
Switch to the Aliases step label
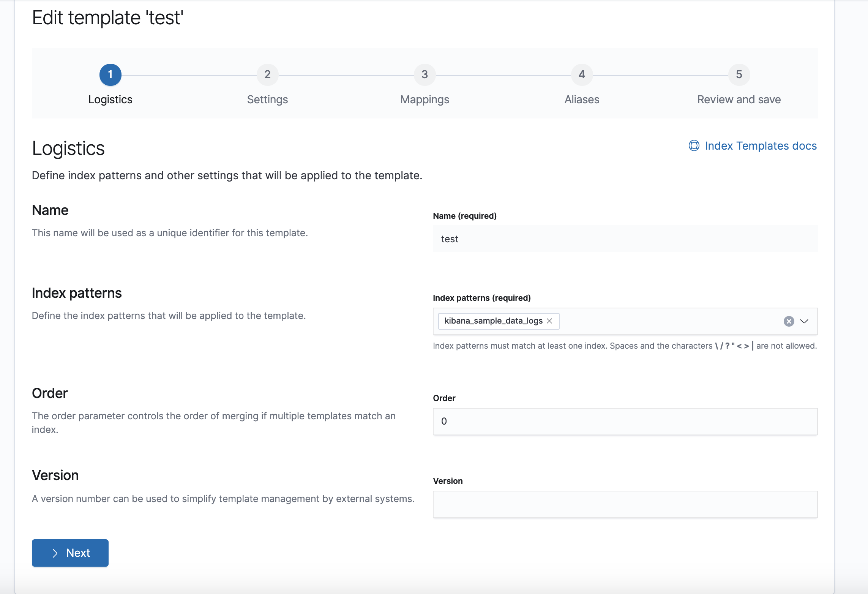point(582,100)
